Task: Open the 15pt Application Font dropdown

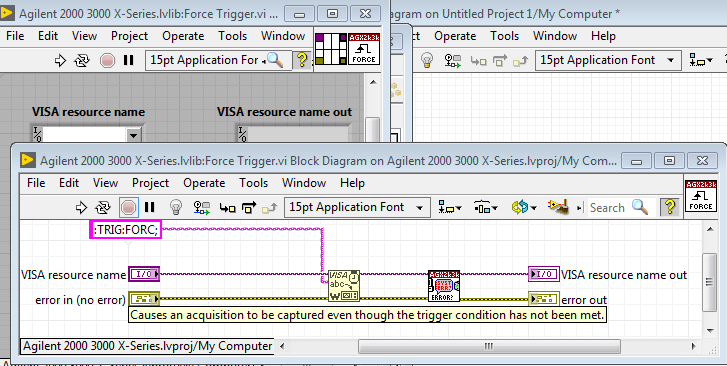Action: click(x=357, y=207)
